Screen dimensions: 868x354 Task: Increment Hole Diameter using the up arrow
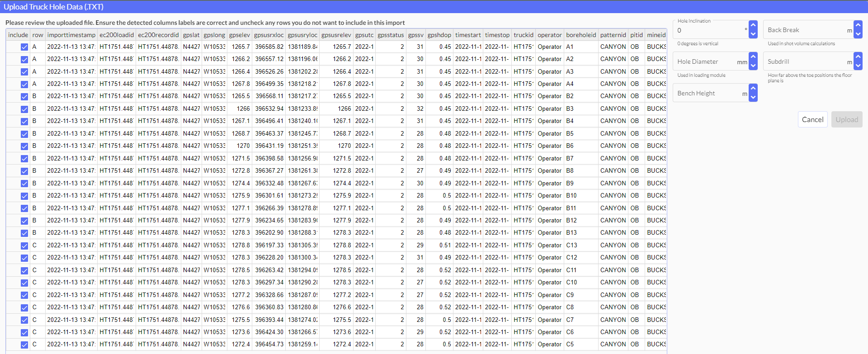point(753,57)
